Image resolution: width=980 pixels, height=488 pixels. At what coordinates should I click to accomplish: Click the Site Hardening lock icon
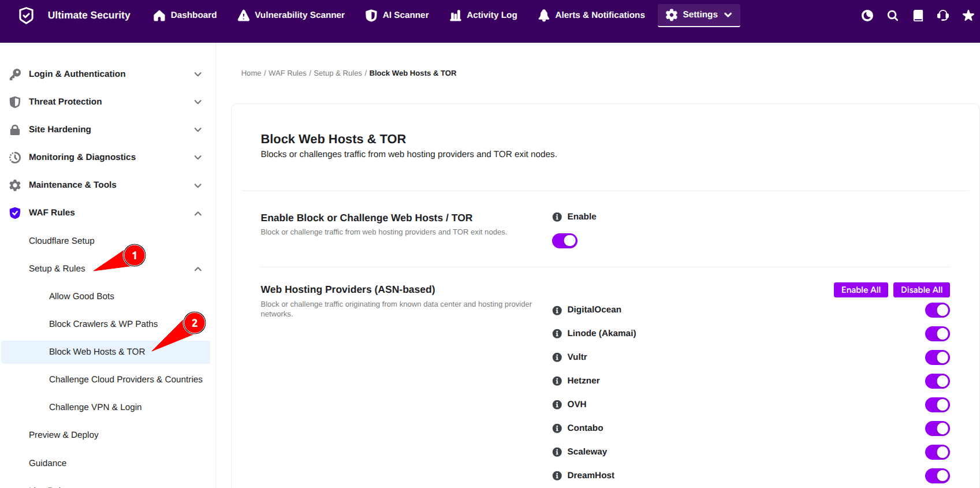click(15, 129)
